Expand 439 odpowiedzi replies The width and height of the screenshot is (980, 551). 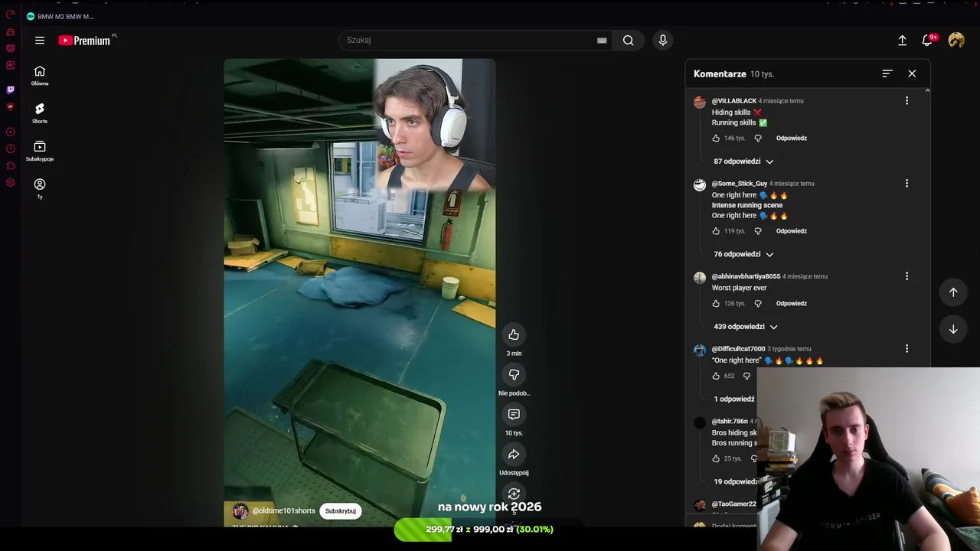(x=745, y=327)
